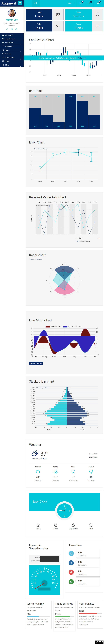The height and width of the screenshot is (644, 104).
Task: Click the Server Usage progress bar
Action: tap(39, 616)
